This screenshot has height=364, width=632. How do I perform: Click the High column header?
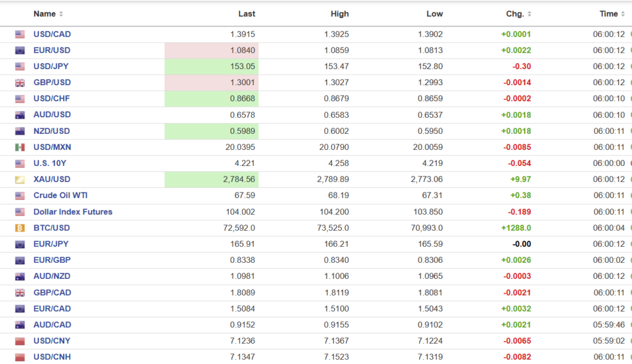pyautogui.click(x=339, y=14)
